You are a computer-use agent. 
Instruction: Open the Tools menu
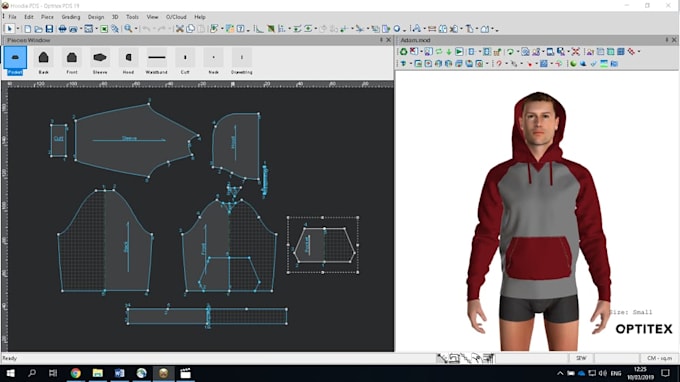[132, 17]
